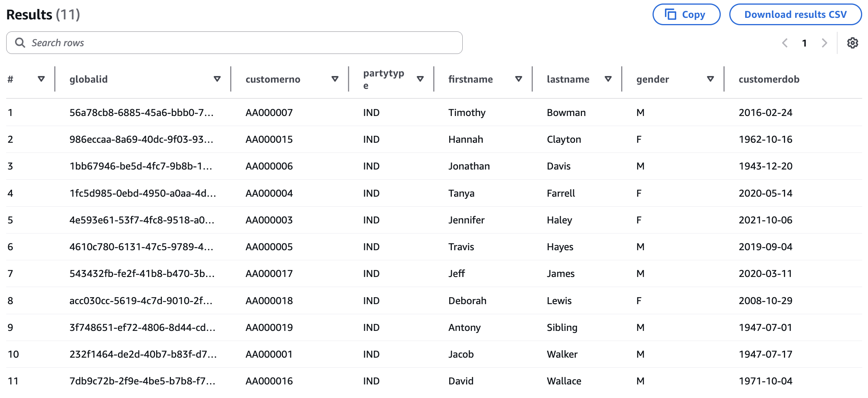Click the previous page left chevron
The width and height of the screenshot is (868, 398).
point(785,43)
